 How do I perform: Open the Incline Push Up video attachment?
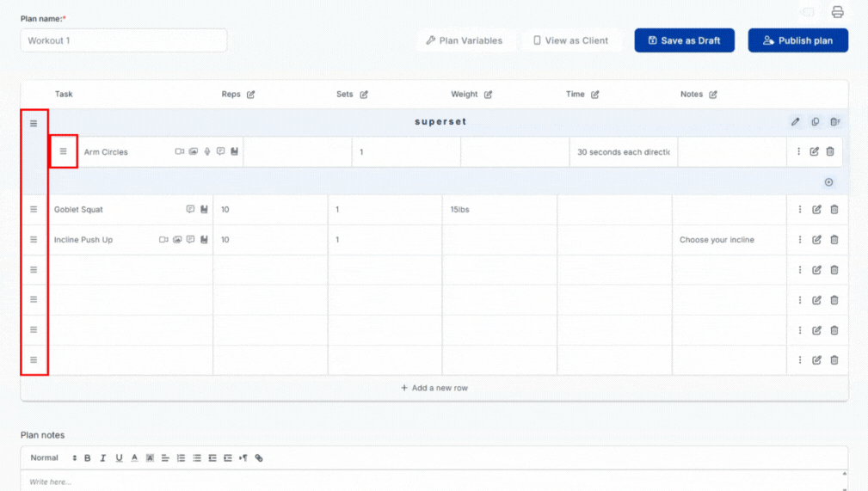point(163,240)
